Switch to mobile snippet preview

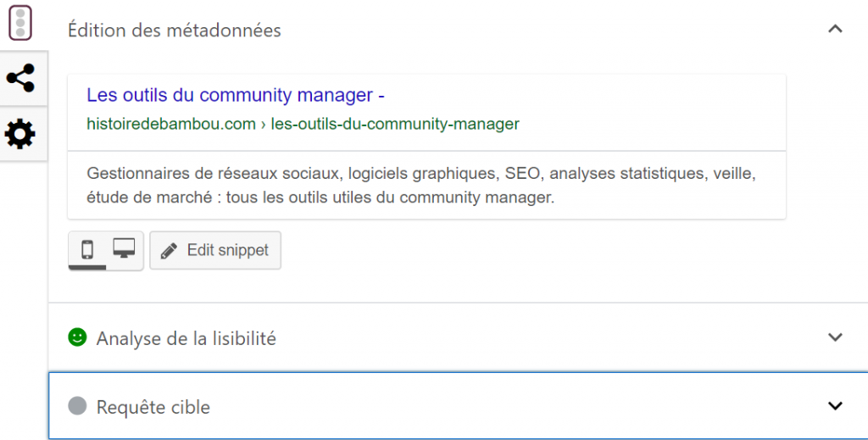pos(87,249)
